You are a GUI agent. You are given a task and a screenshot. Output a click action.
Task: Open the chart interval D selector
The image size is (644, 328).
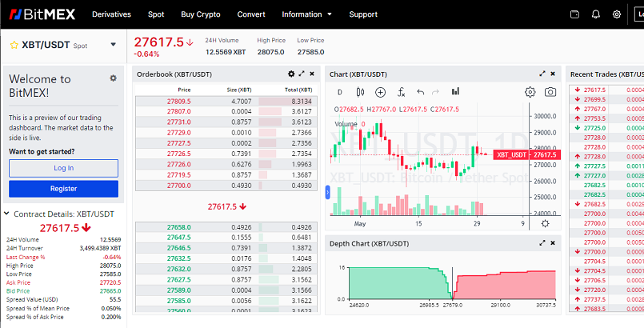point(340,92)
